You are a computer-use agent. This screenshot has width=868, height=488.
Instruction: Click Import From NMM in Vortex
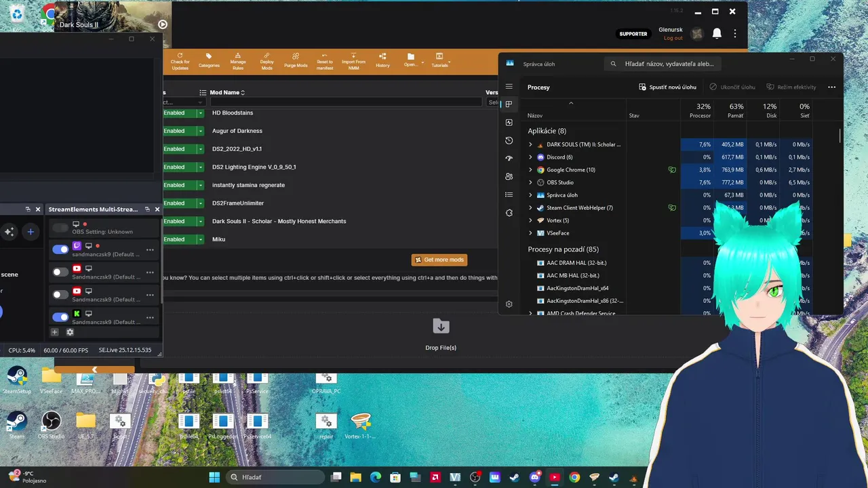pyautogui.click(x=353, y=60)
